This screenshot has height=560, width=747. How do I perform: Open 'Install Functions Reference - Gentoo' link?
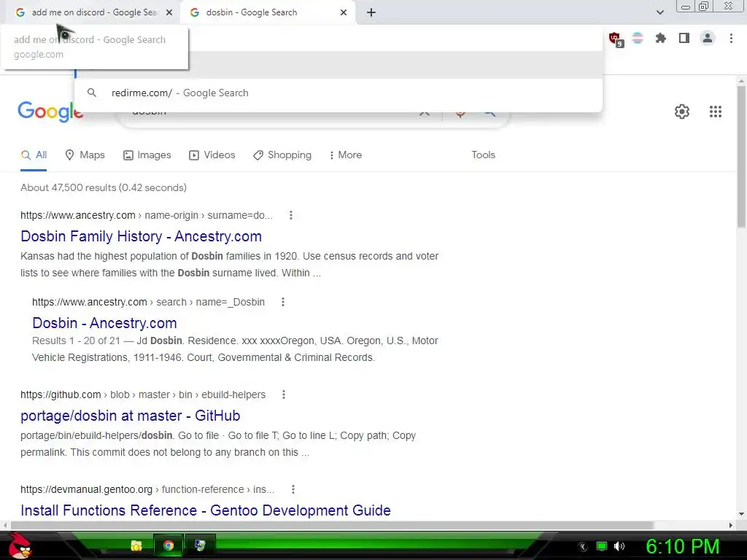(x=205, y=510)
